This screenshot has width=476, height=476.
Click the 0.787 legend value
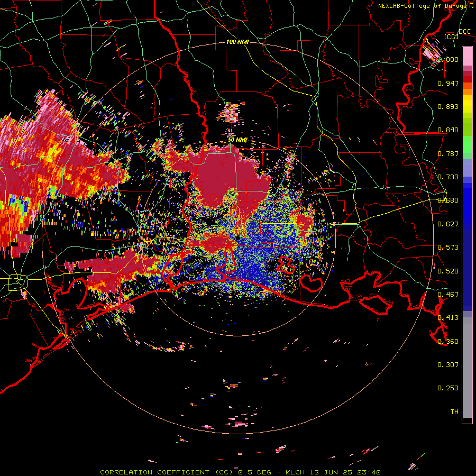point(448,153)
